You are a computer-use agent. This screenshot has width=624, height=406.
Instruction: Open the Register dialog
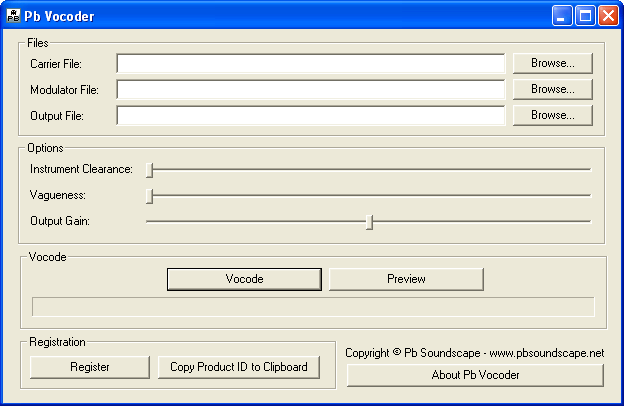point(90,367)
